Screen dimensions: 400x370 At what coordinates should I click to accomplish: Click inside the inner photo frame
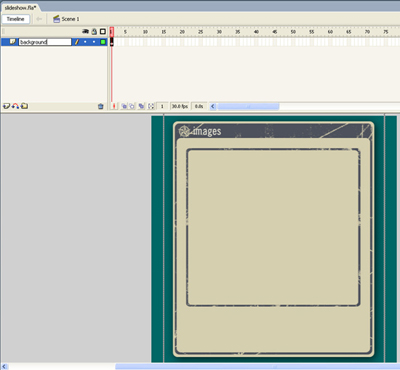tap(273, 227)
